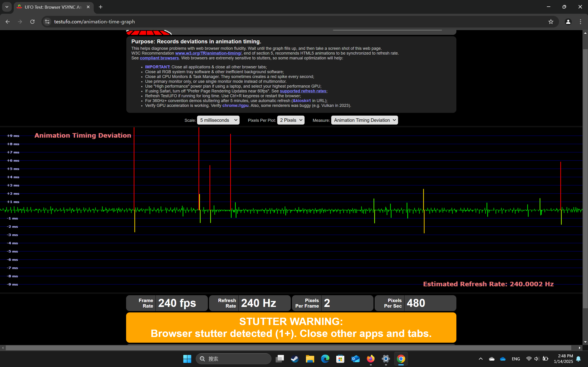
Task: Click the back navigation arrow
Action: (x=8, y=22)
